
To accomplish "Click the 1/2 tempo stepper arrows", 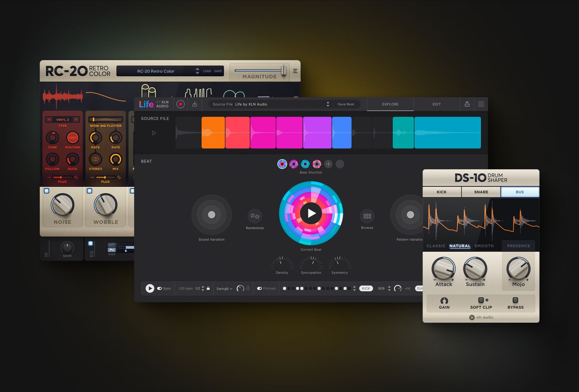I will coord(203,288).
